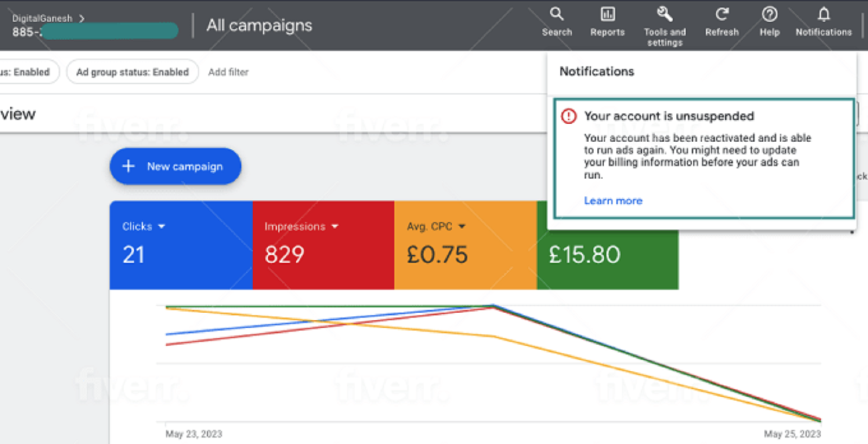The width and height of the screenshot is (868, 444).
Task: Open Tools and settings wrench icon
Action: point(665,14)
